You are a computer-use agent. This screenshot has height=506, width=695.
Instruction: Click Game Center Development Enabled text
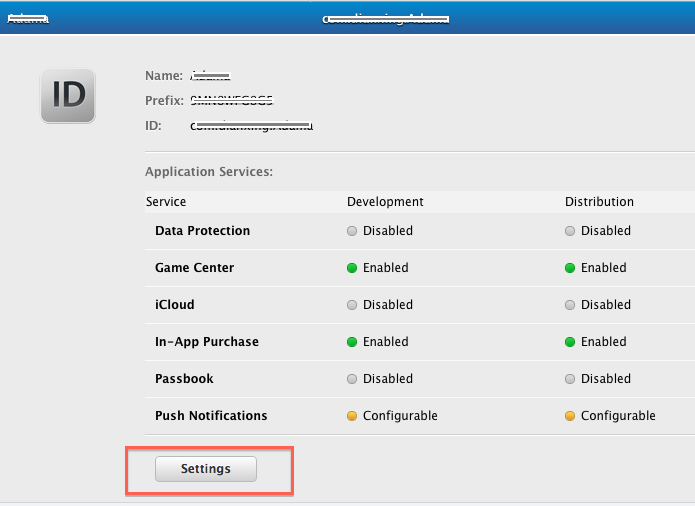click(x=386, y=268)
